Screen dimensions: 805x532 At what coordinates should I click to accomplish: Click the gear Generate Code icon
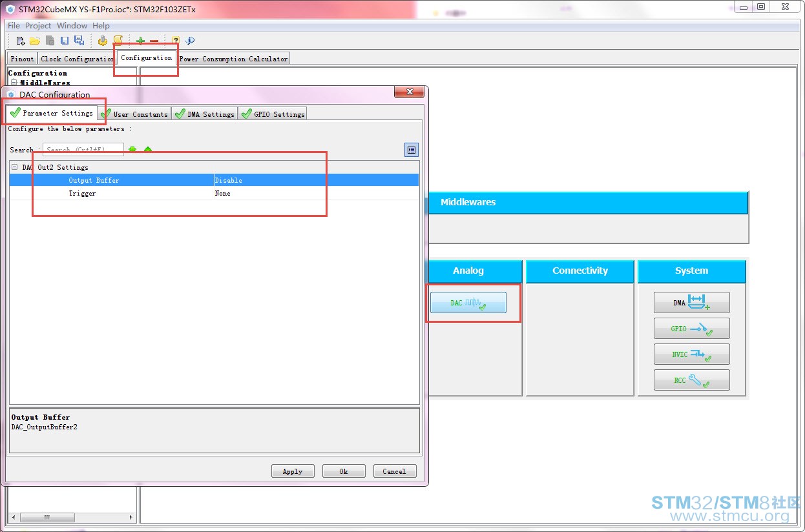pos(103,41)
